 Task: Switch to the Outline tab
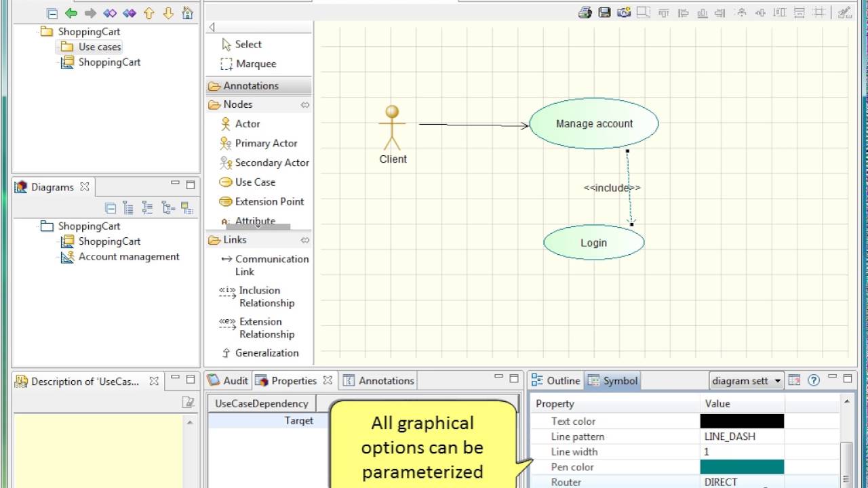556,381
